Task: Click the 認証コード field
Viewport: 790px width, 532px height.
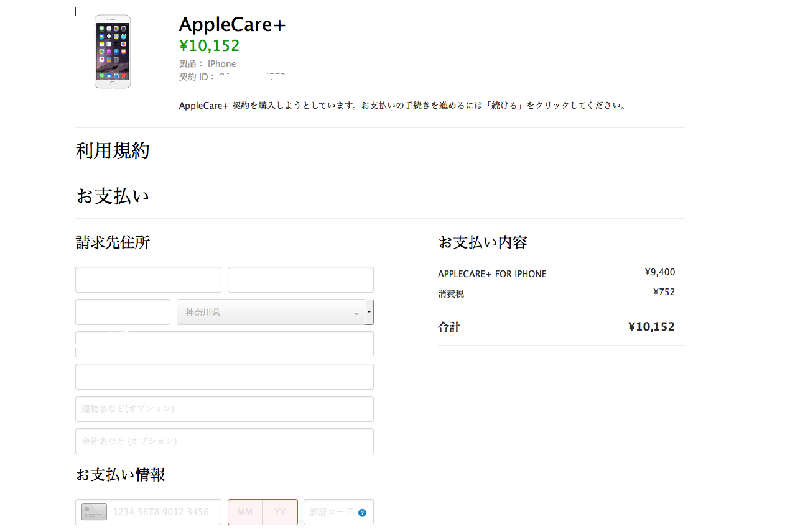Action: tap(338, 512)
